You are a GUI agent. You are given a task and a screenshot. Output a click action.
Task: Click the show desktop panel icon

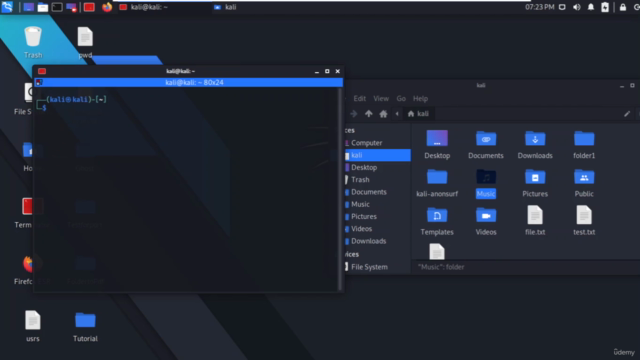coord(28,7)
